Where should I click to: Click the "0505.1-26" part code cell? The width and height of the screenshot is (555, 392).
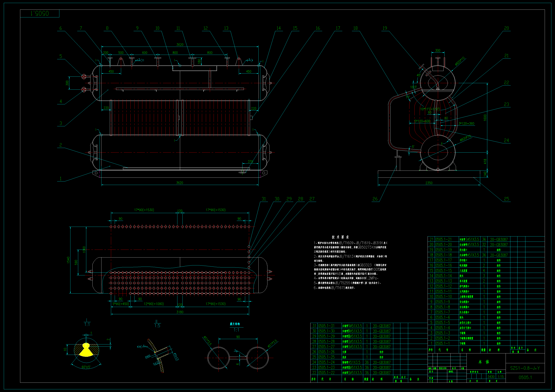[x=326, y=352]
